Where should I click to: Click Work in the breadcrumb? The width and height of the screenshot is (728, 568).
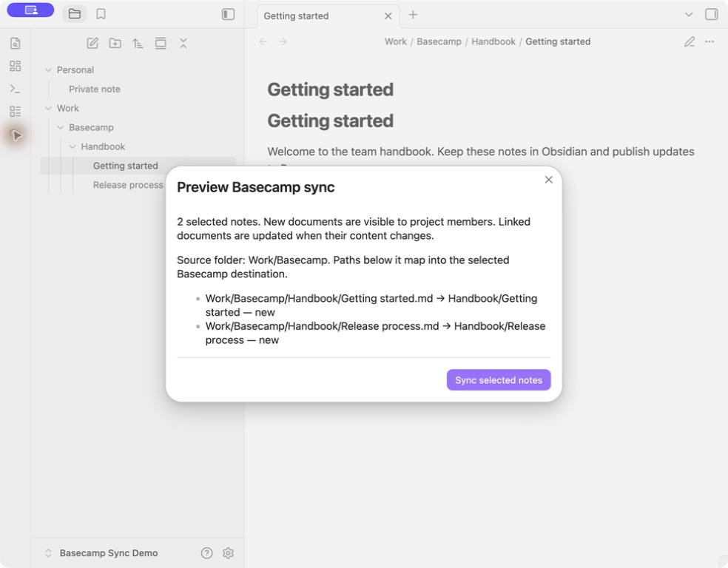pyautogui.click(x=396, y=41)
